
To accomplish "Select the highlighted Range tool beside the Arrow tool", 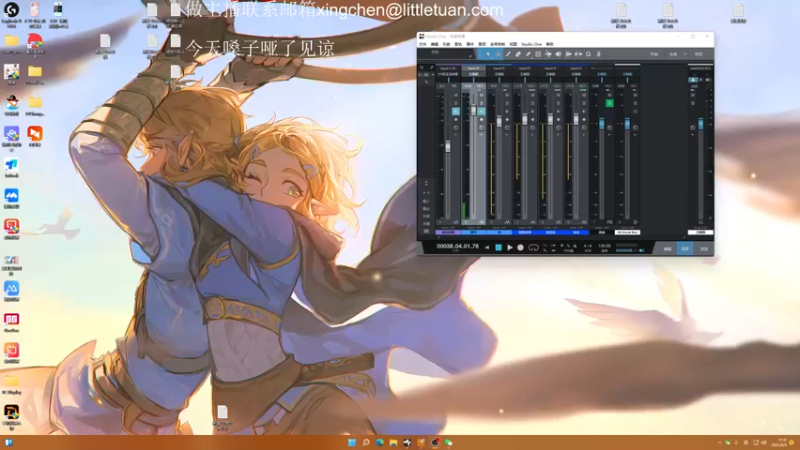I will point(498,54).
